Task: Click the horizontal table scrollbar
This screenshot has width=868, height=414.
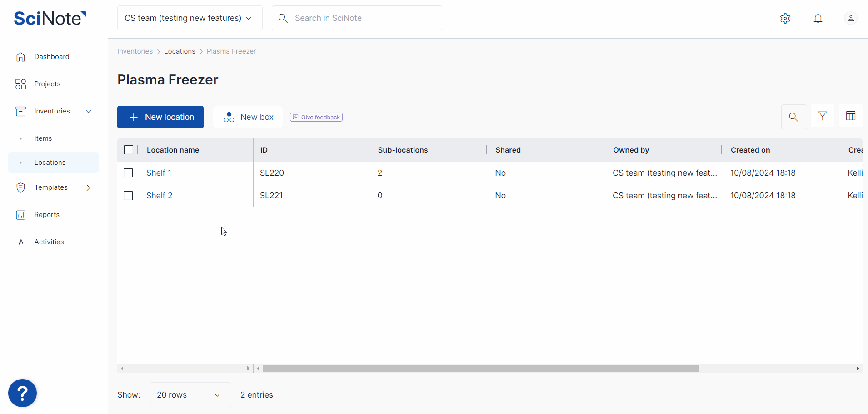Action: 481,369
